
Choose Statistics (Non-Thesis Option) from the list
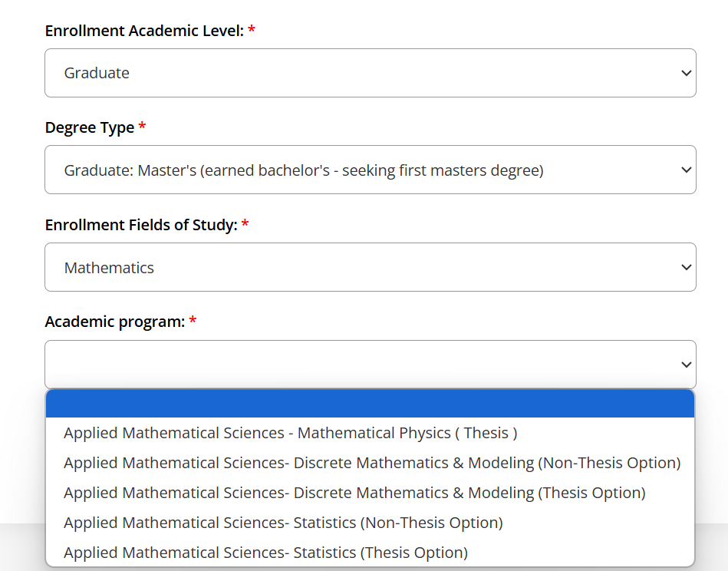(x=283, y=523)
